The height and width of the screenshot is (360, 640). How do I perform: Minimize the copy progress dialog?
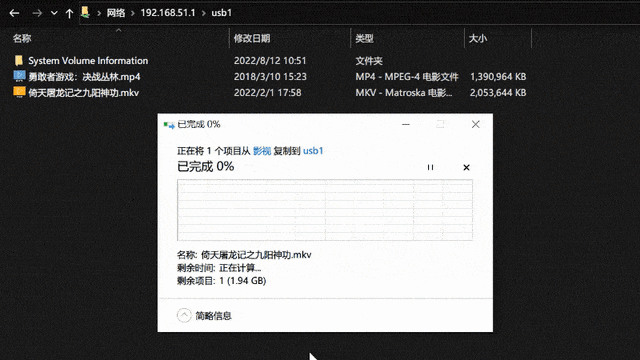[406, 124]
